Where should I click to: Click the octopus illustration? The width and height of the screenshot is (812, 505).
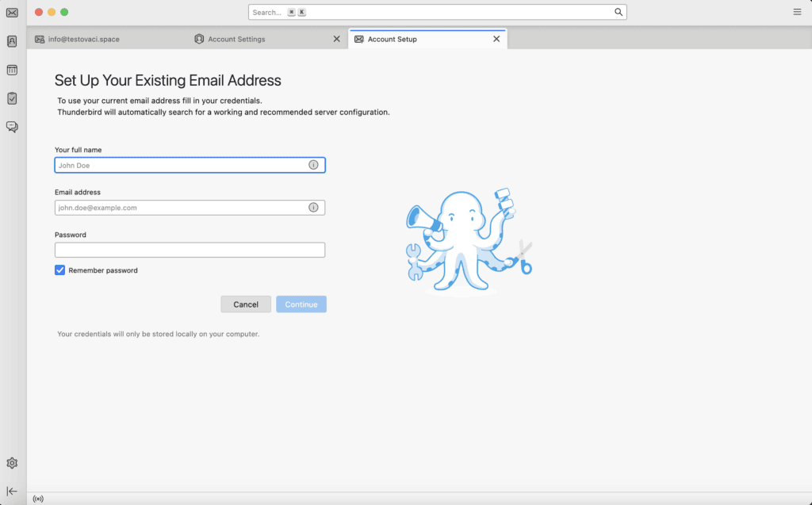point(469,241)
